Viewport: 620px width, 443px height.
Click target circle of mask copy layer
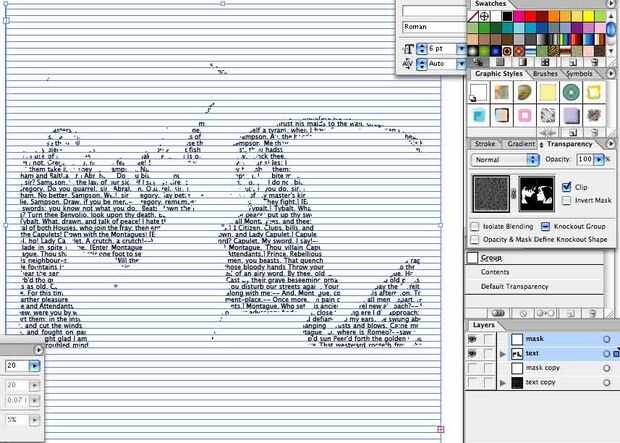(x=607, y=368)
